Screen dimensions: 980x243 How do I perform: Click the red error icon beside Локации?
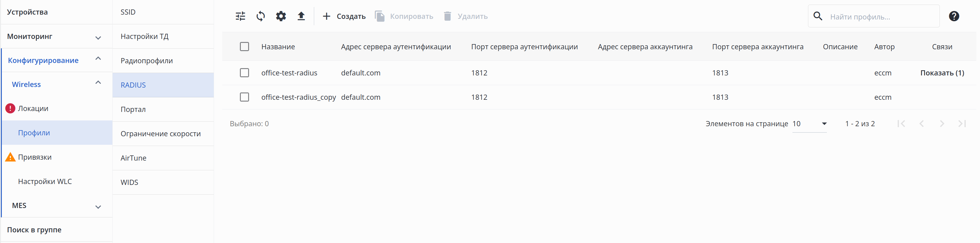[x=10, y=108]
